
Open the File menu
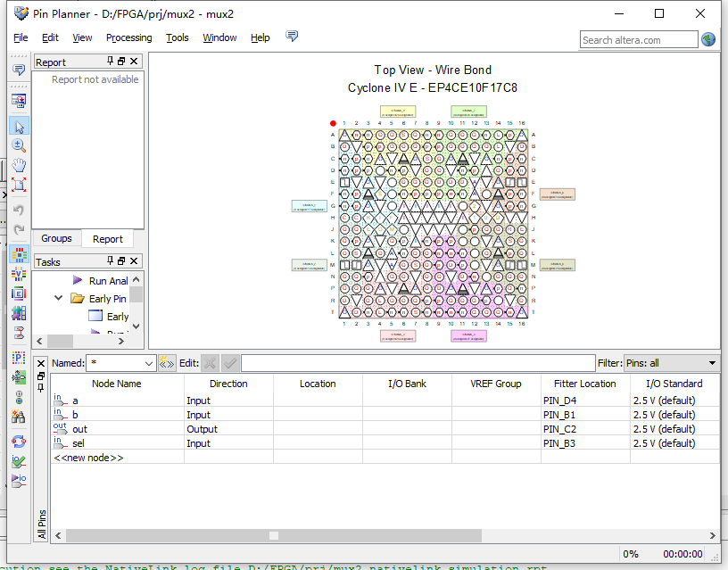coord(21,37)
